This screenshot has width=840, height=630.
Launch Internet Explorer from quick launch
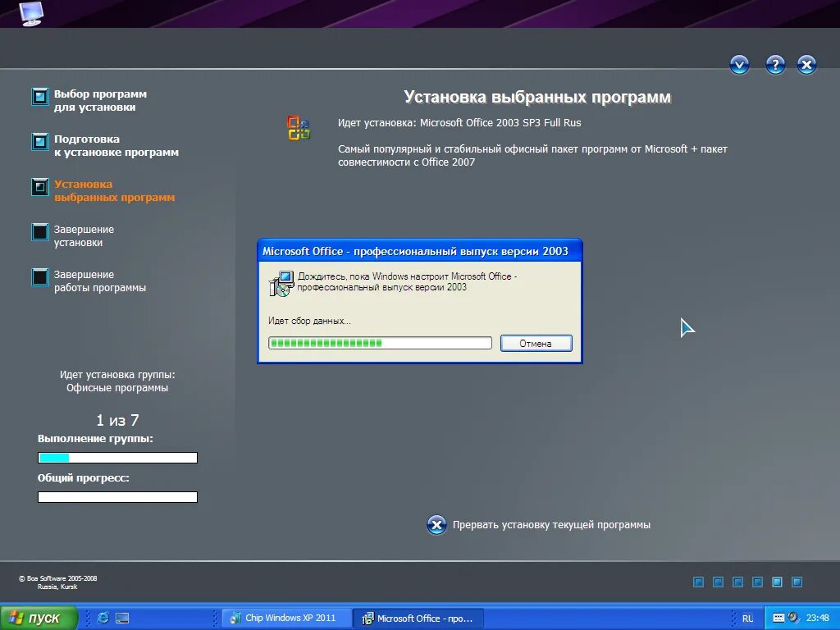103,618
